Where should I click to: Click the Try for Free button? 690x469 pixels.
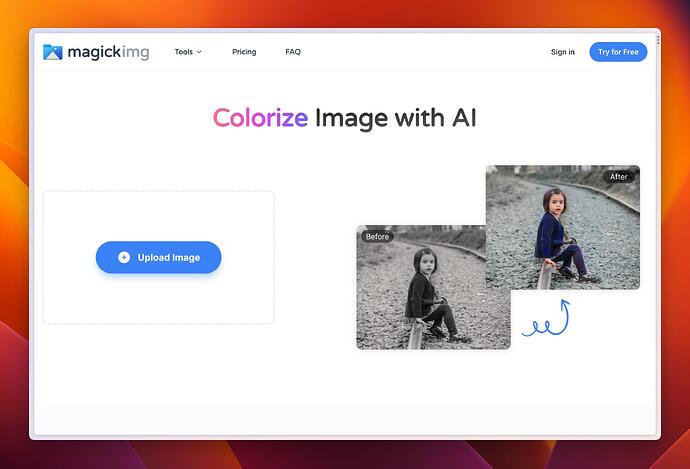tap(618, 52)
